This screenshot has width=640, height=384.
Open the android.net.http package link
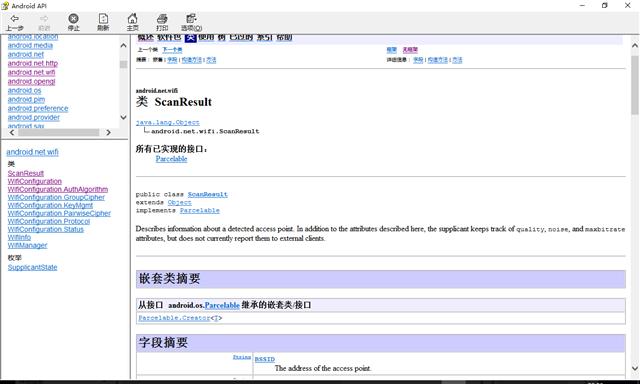(33, 63)
